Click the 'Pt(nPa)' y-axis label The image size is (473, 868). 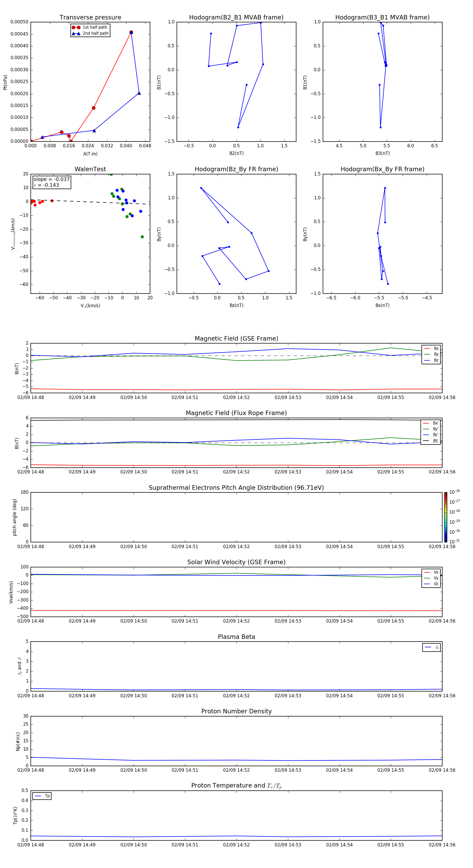click(5, 82)
